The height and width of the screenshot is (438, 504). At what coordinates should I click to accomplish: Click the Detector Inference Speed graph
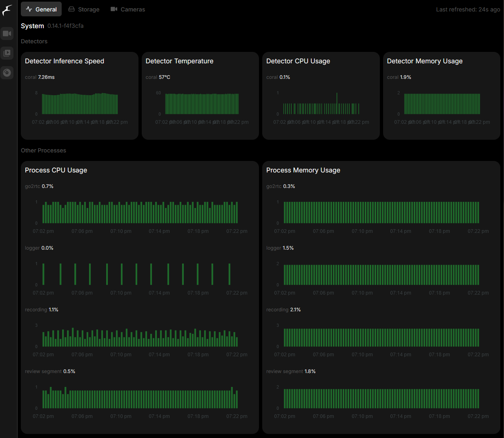[80, 104]
